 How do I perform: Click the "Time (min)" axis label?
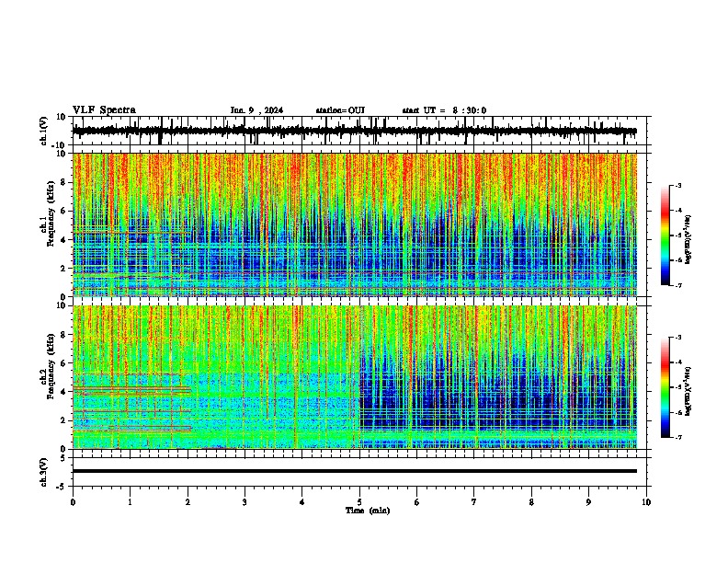click(x=368, y=511)
